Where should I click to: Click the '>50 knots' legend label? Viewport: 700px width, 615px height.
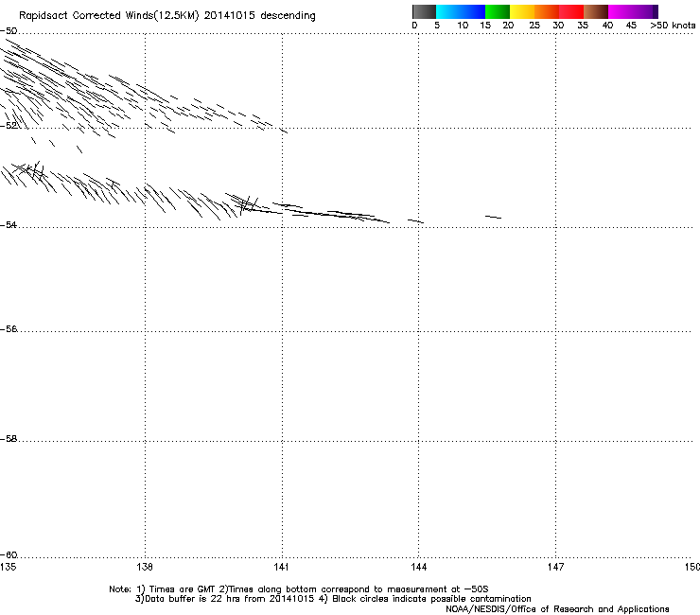tap(673, 26)
